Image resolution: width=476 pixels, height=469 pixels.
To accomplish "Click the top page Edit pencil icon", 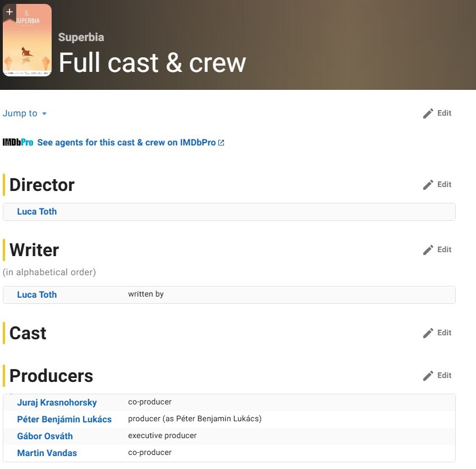I will (x=428, y=113).
